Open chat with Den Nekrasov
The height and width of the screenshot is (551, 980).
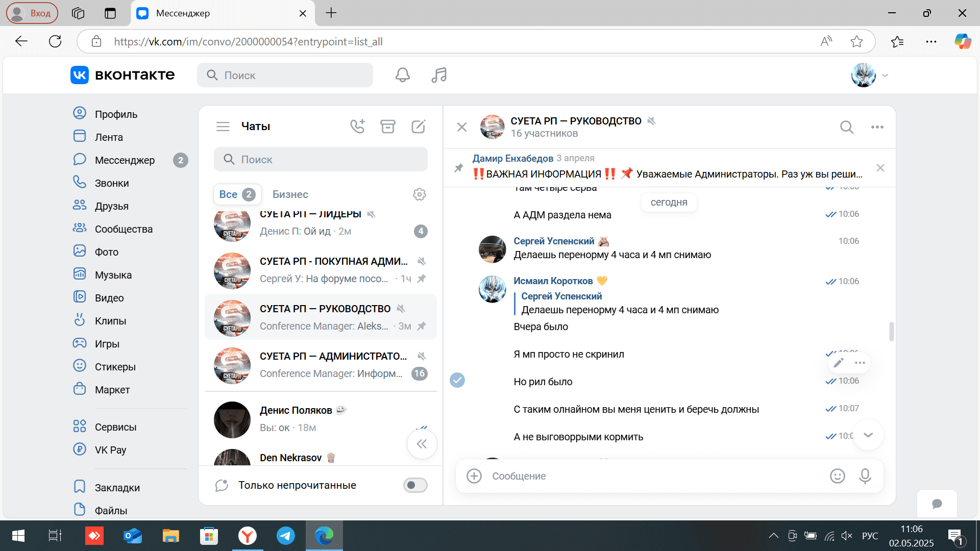tap(321, 457)
